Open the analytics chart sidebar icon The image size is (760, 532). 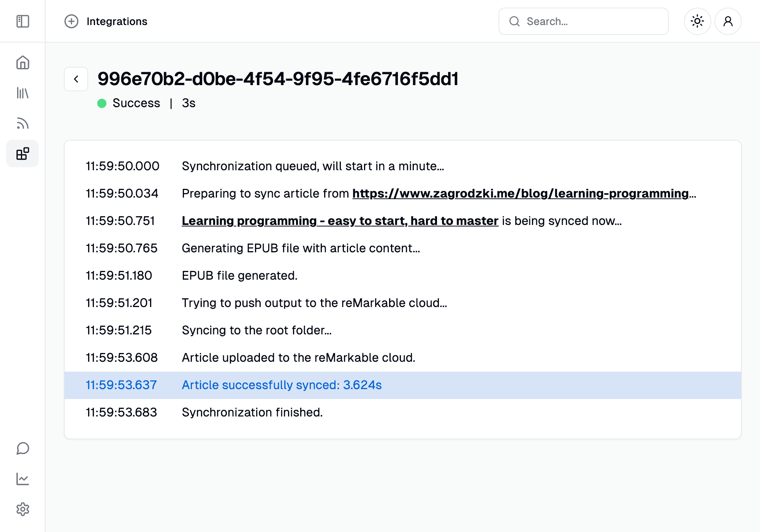point(23,479)
